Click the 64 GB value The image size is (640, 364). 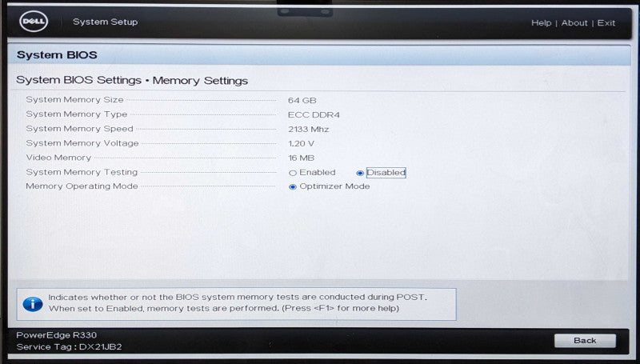click(302, 100)
